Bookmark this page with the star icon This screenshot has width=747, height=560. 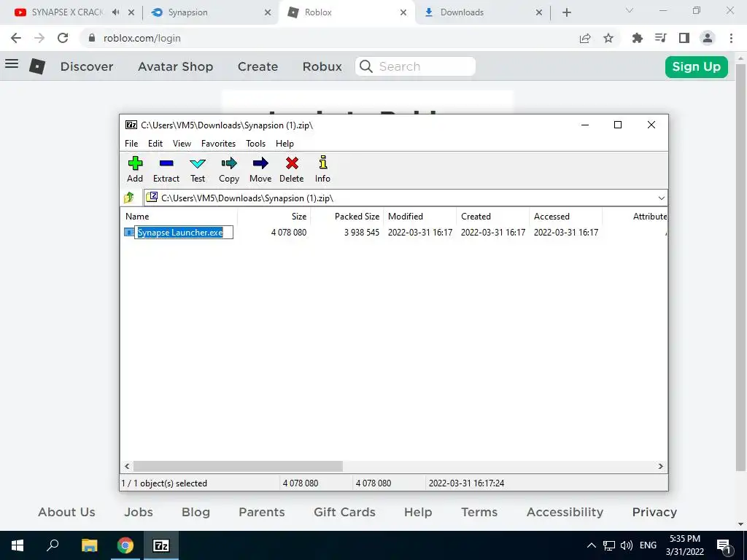click(x=608, y=38)
